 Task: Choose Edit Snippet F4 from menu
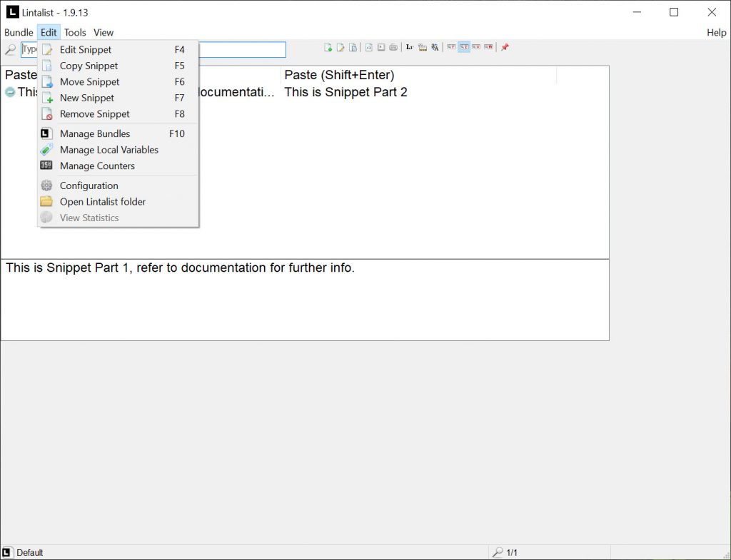coord(118,50)
